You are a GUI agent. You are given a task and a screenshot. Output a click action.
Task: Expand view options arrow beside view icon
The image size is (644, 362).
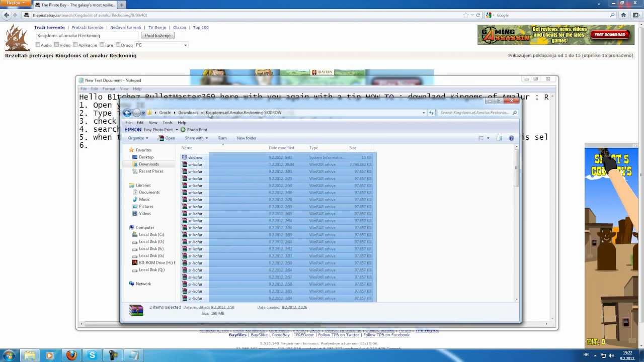pos(488,138)
